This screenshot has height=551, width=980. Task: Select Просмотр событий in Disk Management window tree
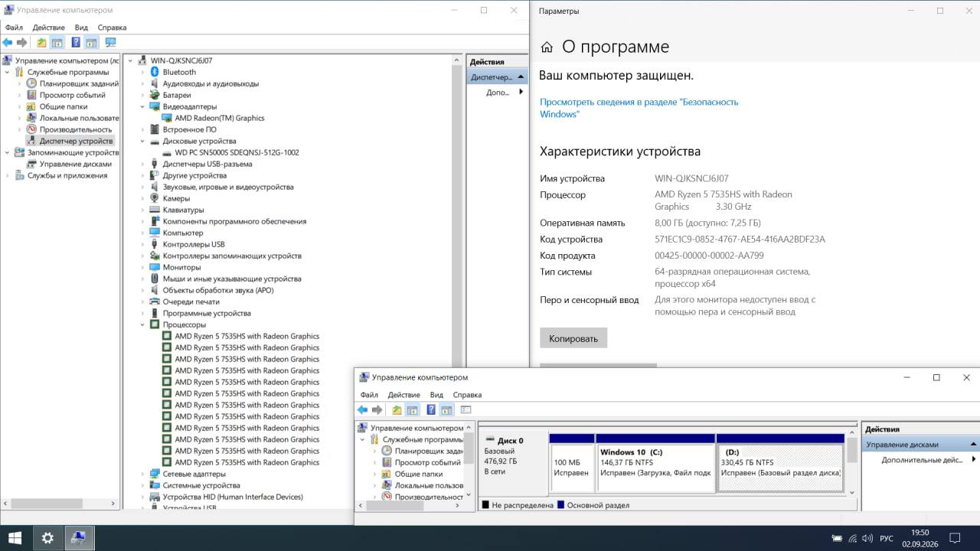point(427,462)
